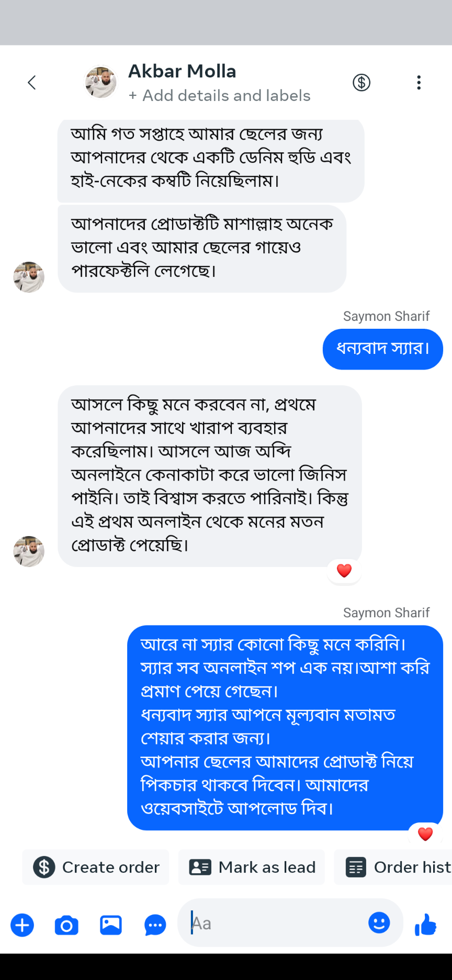Viewport: 452px width, 980px height.
Task: Tap the heart reaction on the customer's long message
Action: tap(344, 571)
